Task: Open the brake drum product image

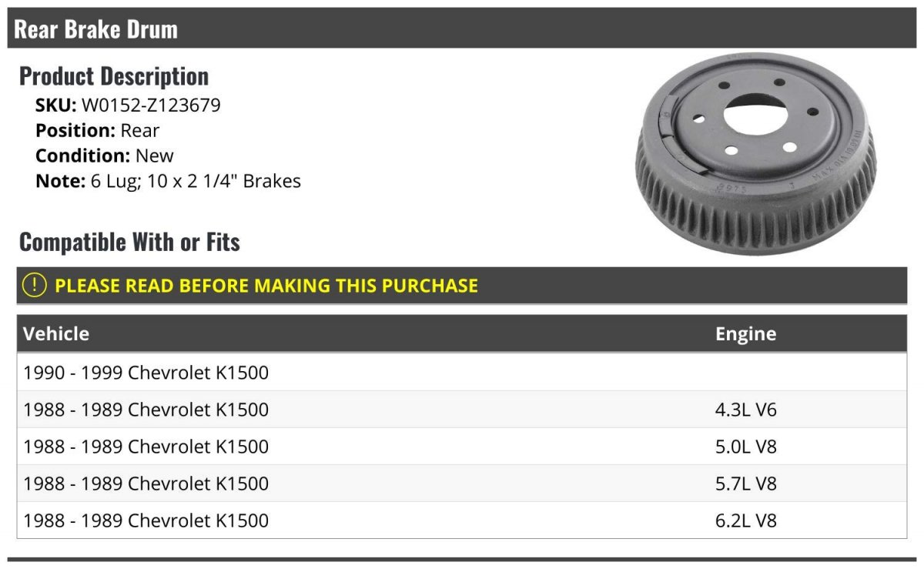Action: (x=755, y=154)
